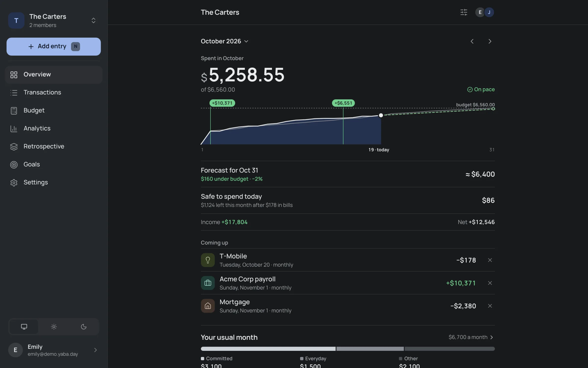Viewport: 588px width, 368px height.
Task: Enable light theme with sun icon
Action: click(x=54, y=327)
